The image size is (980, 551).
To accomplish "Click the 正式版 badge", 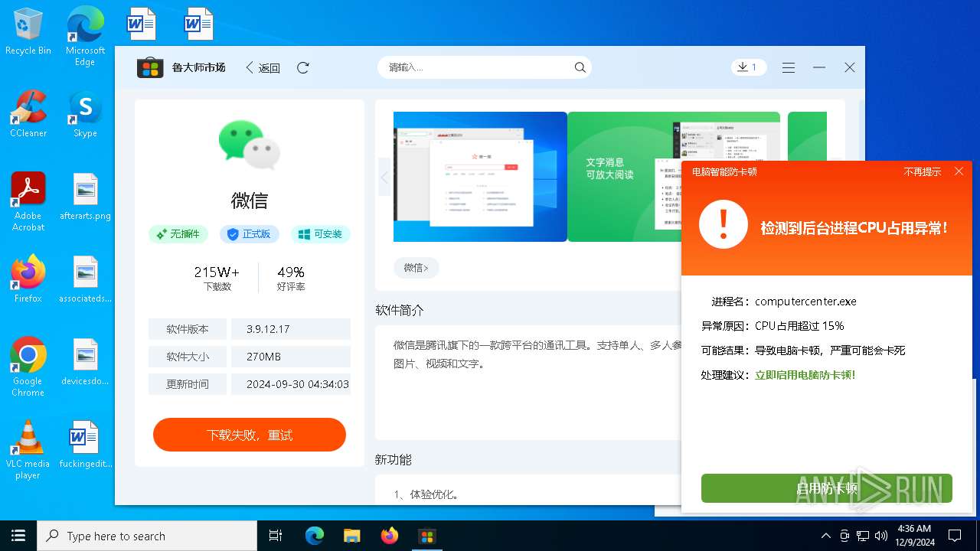I will click(250, 234).
